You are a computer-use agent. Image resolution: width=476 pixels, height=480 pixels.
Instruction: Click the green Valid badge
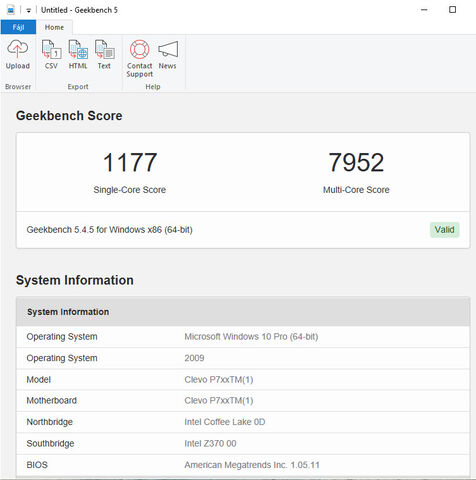pos(444,230)
